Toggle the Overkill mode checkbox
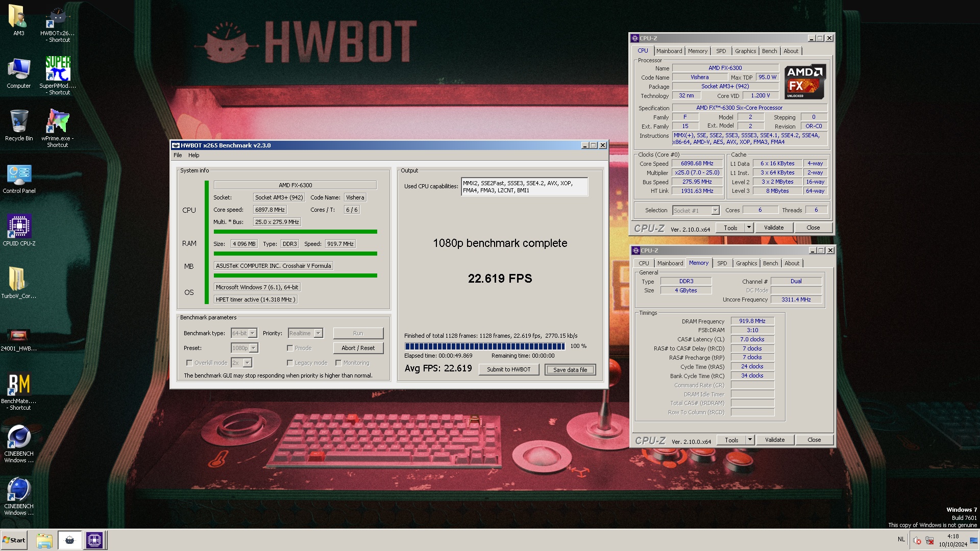 (x=189, y=363)
